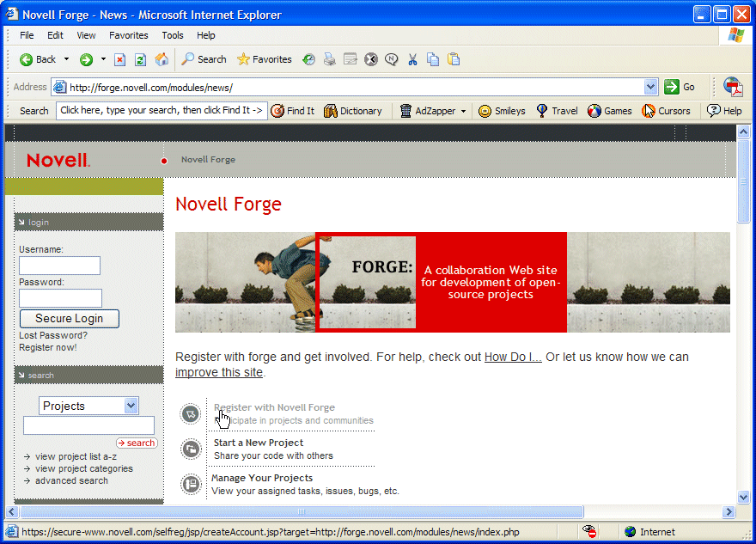Print the page with the printer icon
Screen dimensions: 756x544
[x=329, y=59]
